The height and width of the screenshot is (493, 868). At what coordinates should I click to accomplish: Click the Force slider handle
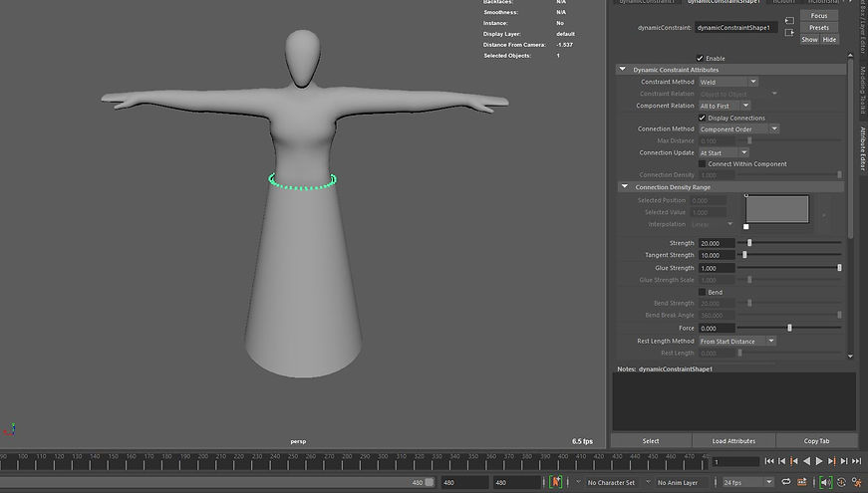(789, 328)
